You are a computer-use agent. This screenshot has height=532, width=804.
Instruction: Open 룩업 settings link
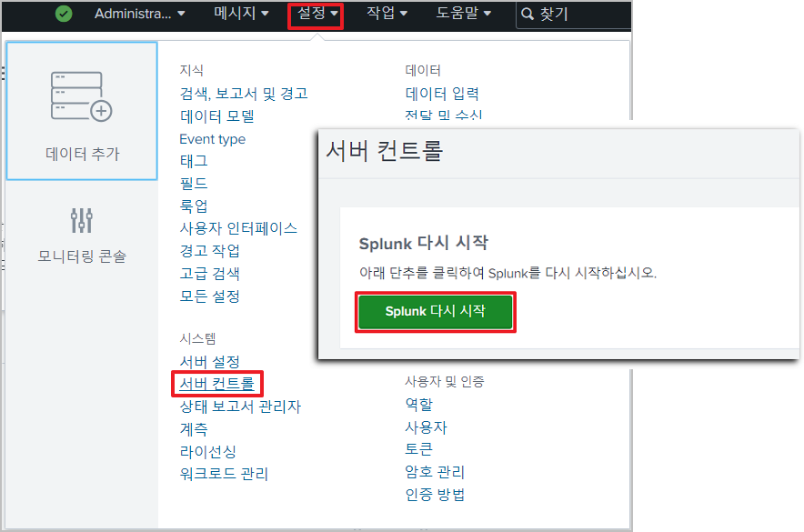click(194, 206)
